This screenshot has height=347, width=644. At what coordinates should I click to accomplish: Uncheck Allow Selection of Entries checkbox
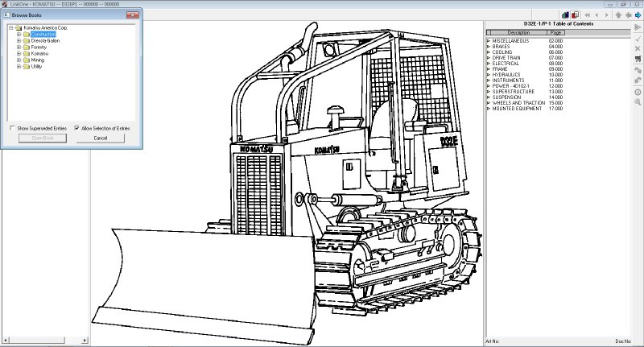pos(76,128)
